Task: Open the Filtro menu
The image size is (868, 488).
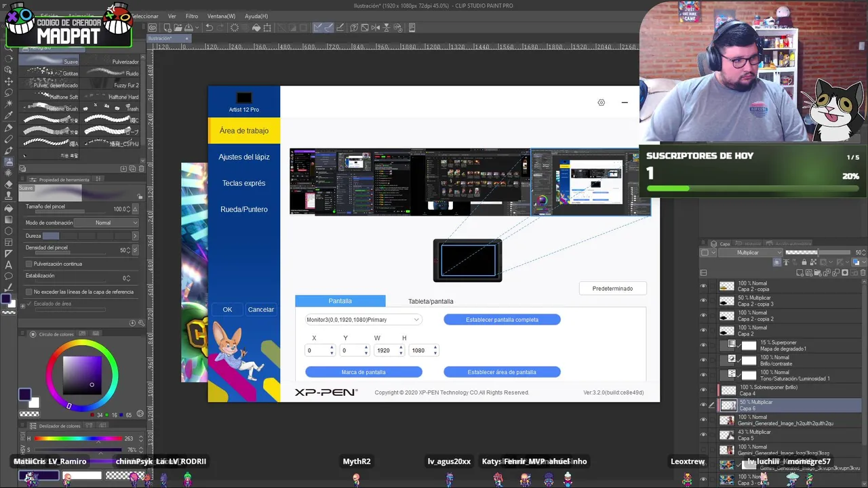Action: point(192,16)
